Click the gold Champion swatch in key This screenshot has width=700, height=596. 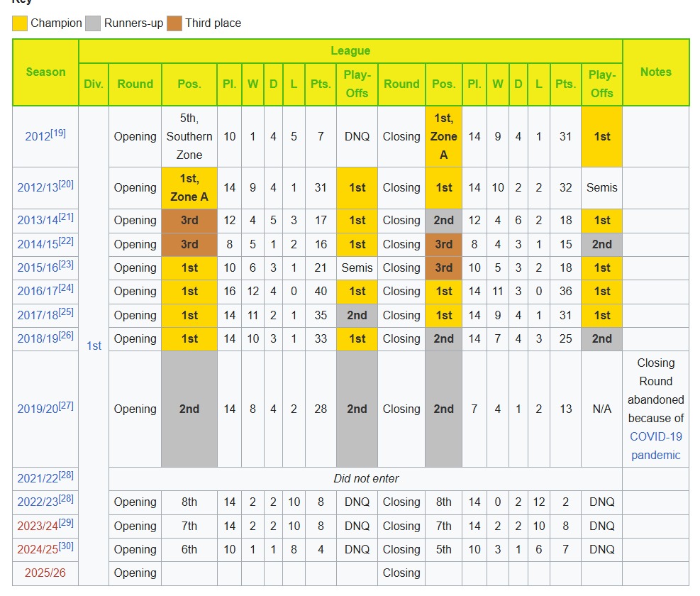point(20,23)
